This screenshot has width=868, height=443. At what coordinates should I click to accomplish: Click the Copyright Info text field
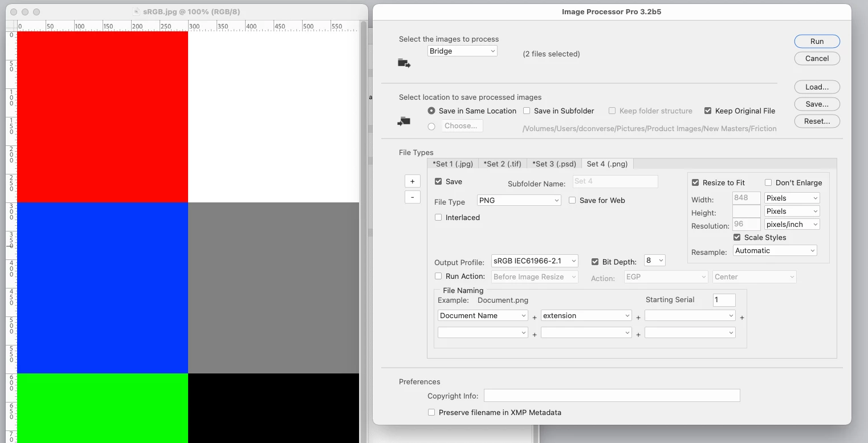pos(612,396)
